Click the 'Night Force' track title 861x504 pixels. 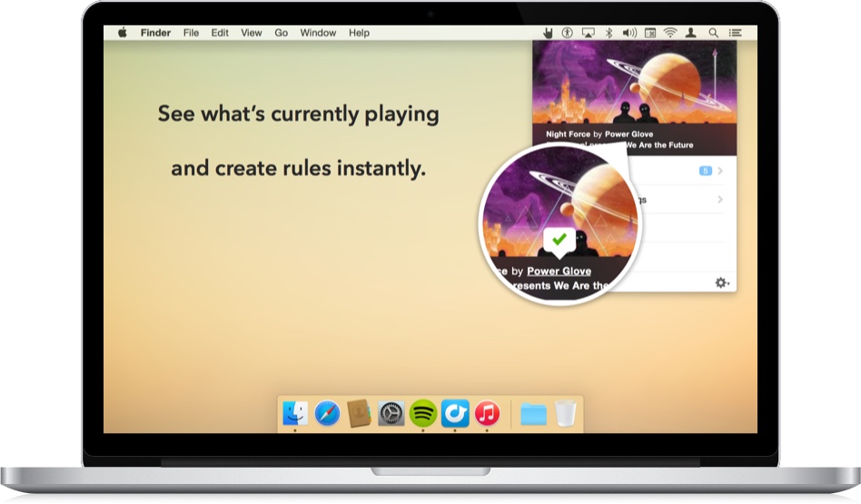pos(568,134)
